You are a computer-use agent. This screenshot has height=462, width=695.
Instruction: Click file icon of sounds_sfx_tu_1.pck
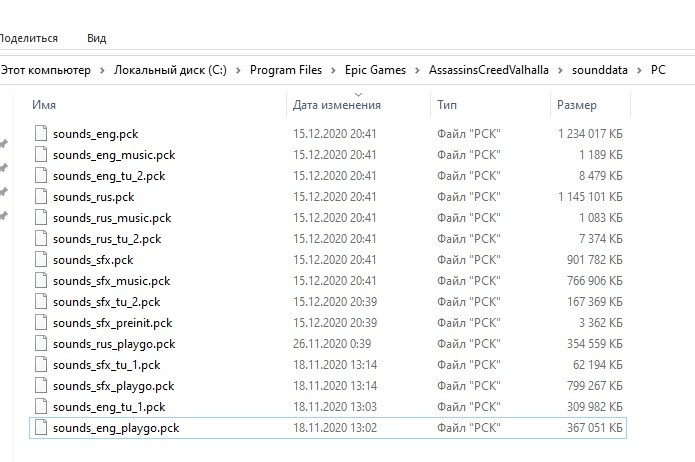pyautogui.click(x=41, y=364)
